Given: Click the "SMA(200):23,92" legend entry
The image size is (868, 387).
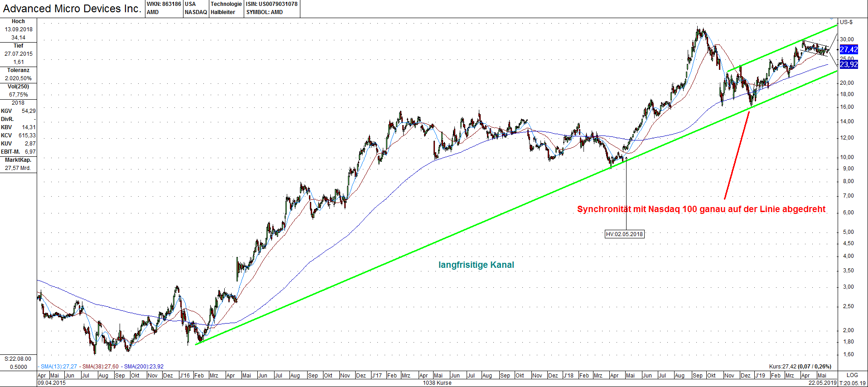Looking at the screenshot, I should coord(144,367).
